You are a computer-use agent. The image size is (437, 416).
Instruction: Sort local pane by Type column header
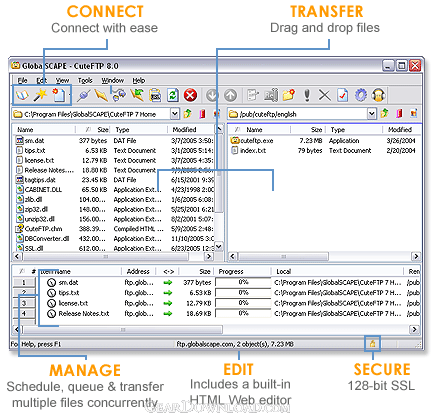pyautogui.click(x=139, y=130)
